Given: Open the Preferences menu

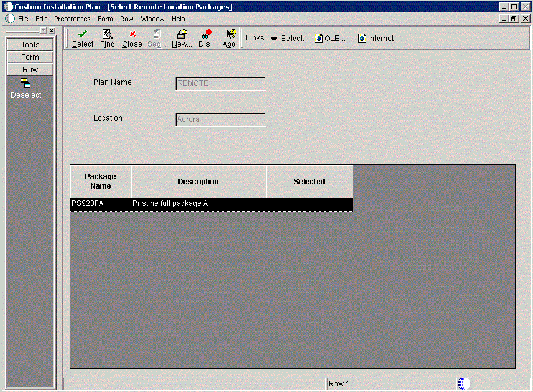Looking at the screenshot, I should 72,19.
